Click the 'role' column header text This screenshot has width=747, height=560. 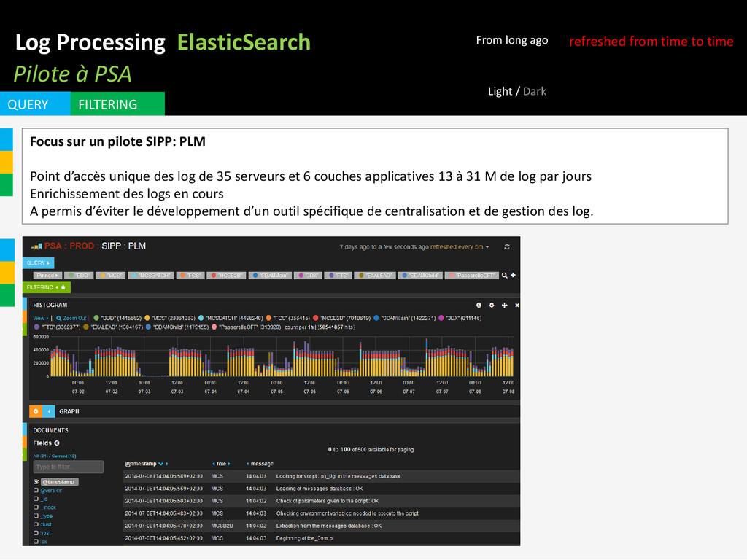click(222, 464)
